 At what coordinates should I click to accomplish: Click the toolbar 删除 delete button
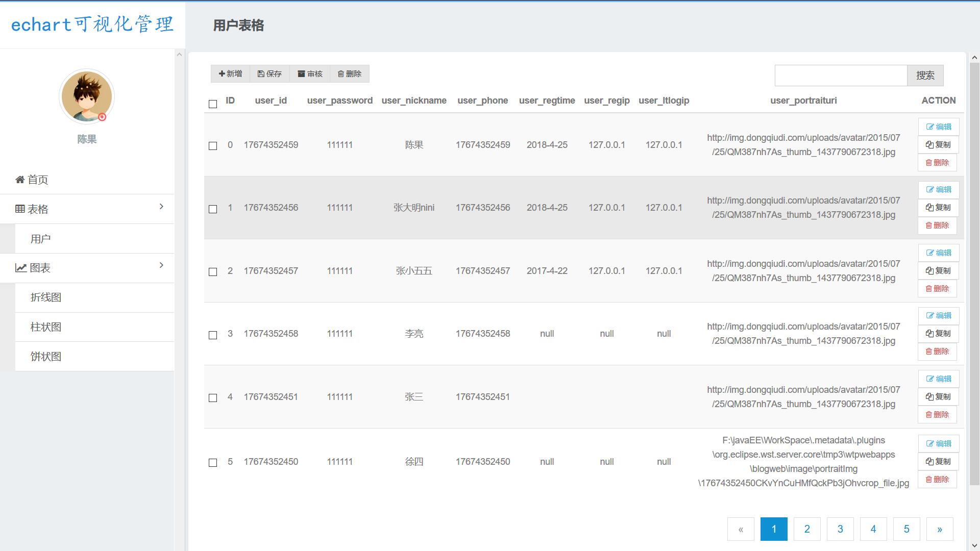point(350,74)
